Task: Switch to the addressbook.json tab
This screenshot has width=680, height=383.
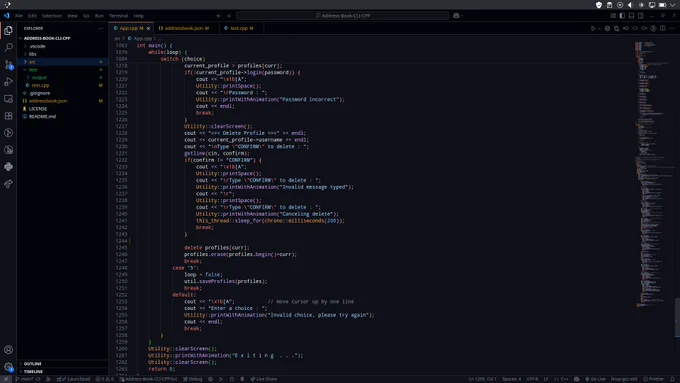Action: click(184, 28)
